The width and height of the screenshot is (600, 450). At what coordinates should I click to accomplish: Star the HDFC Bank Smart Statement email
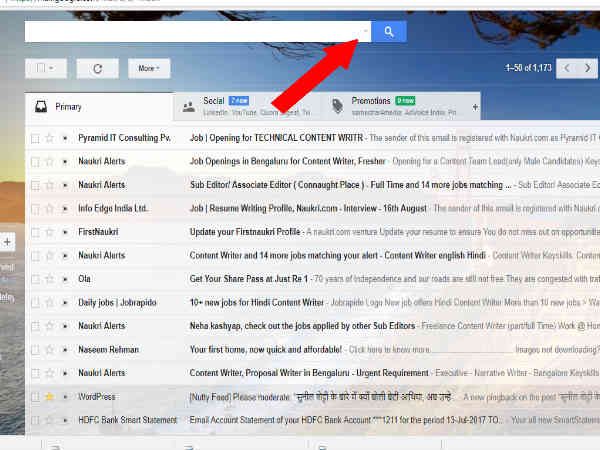point(49,420)
